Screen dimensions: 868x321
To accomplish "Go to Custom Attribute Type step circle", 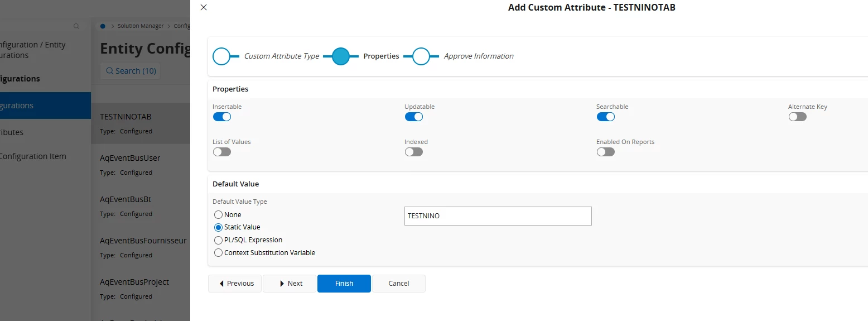I will coord(221,56).
